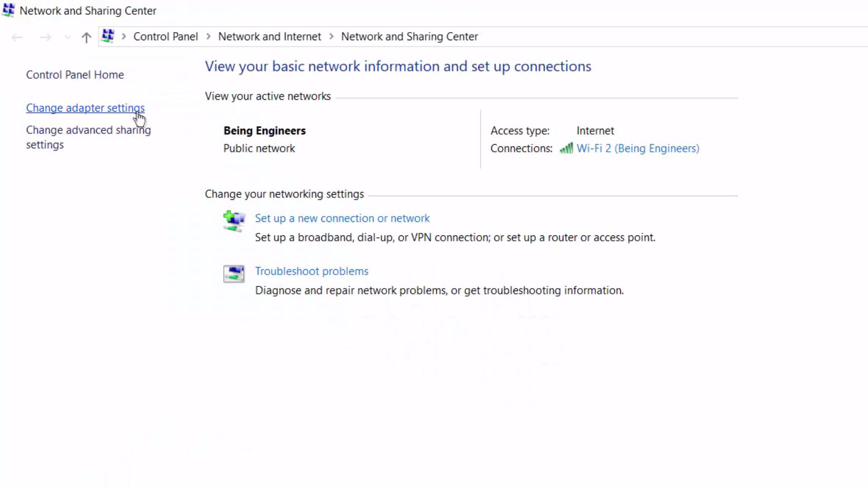Viewport: 868px width, 488px height.
Task: Expand chevron after Network and Internet
Action: 331,37
